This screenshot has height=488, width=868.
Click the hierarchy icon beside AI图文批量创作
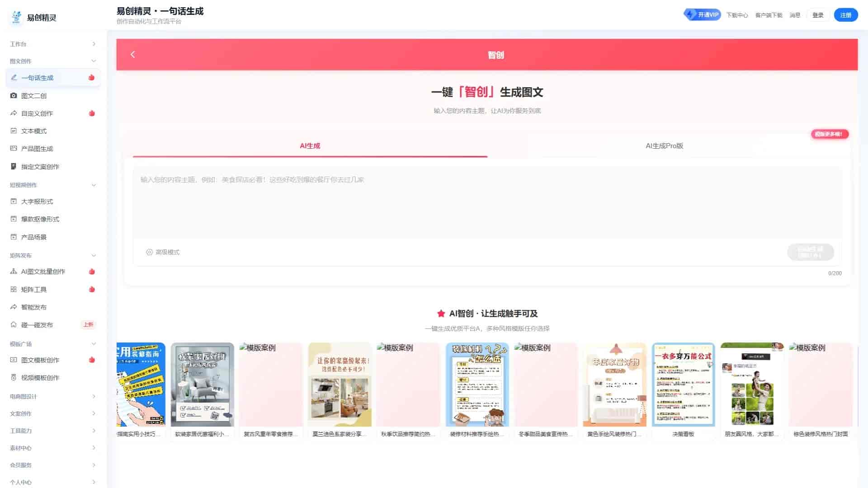coord(14,272)
